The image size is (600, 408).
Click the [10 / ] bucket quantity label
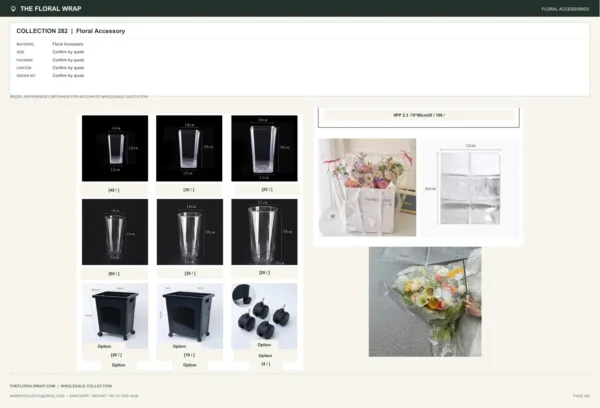(x=189, y=355)
